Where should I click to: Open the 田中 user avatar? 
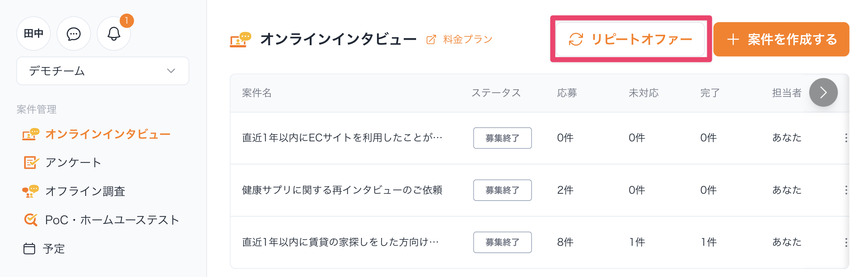click(33, 34)
